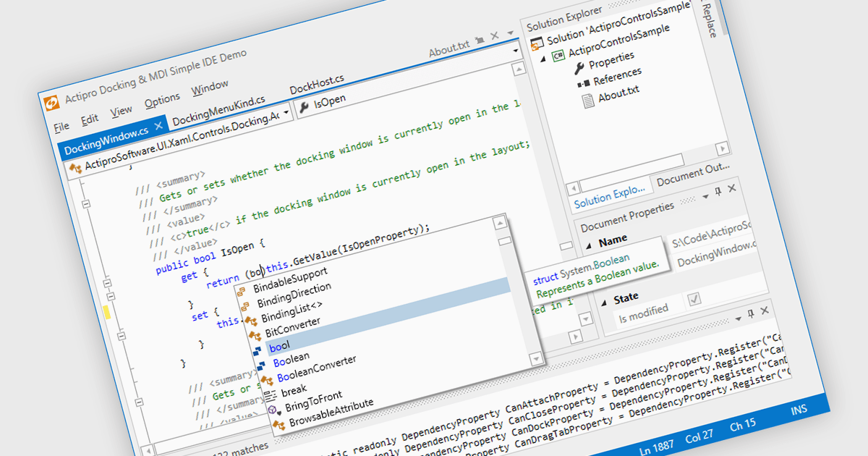Click the break keyword snippet icon
The width and height of the screenshot is (868, 456).
(269, 395)
